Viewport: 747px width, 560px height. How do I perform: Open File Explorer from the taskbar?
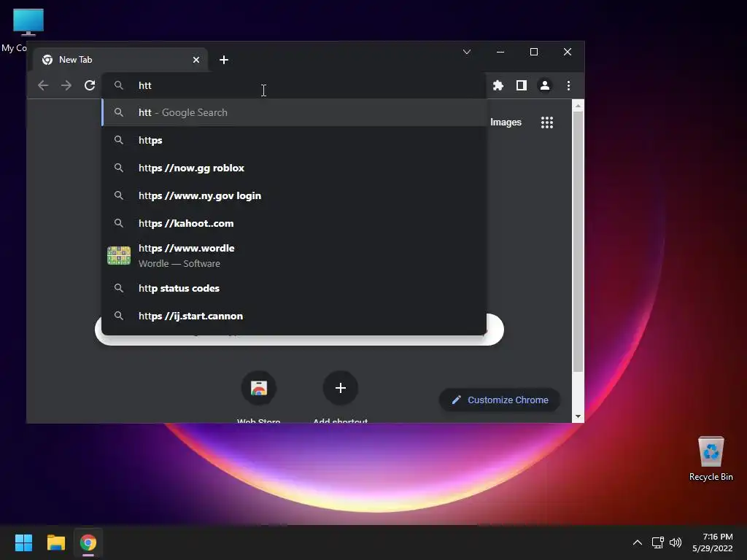click(x=55, y=542)
